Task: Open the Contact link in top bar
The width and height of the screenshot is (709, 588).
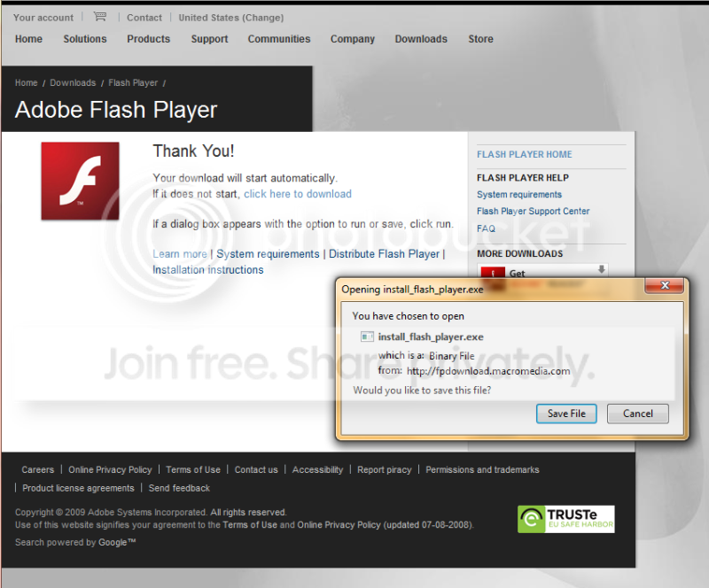Action: point(144,18)
